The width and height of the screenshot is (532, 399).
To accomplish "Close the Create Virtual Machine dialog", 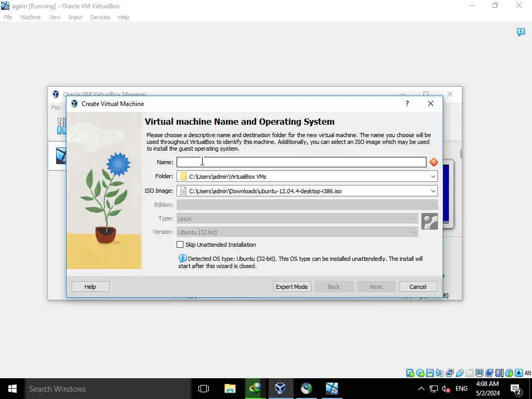I will [x=431, y=103].
